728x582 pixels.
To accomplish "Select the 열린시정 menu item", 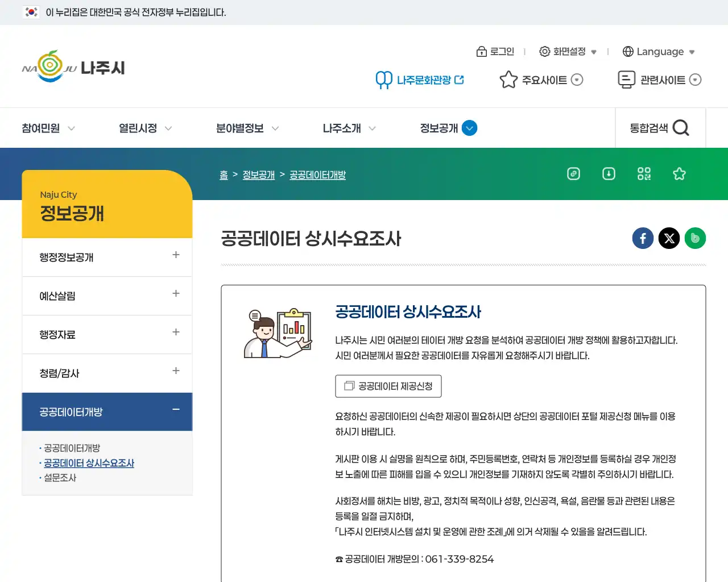I will pos(138,128).
